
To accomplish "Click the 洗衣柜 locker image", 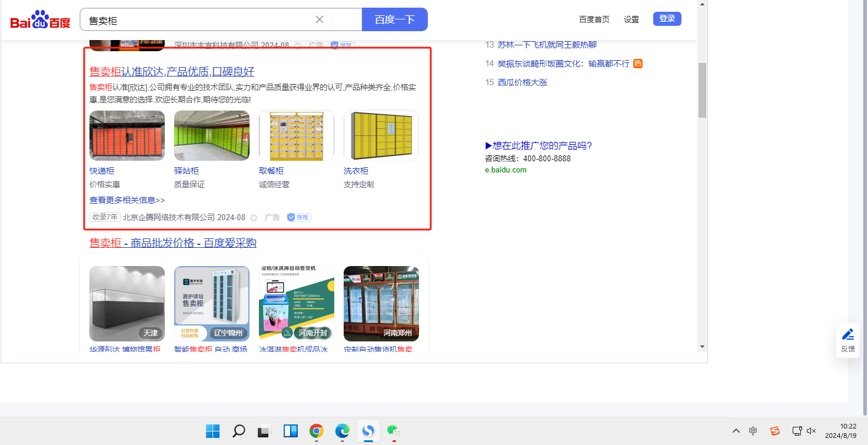I will click(381, 135).
